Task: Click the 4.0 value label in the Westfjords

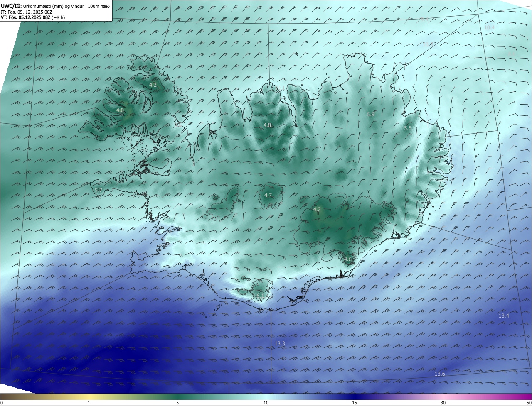Action: click(120, 110)
